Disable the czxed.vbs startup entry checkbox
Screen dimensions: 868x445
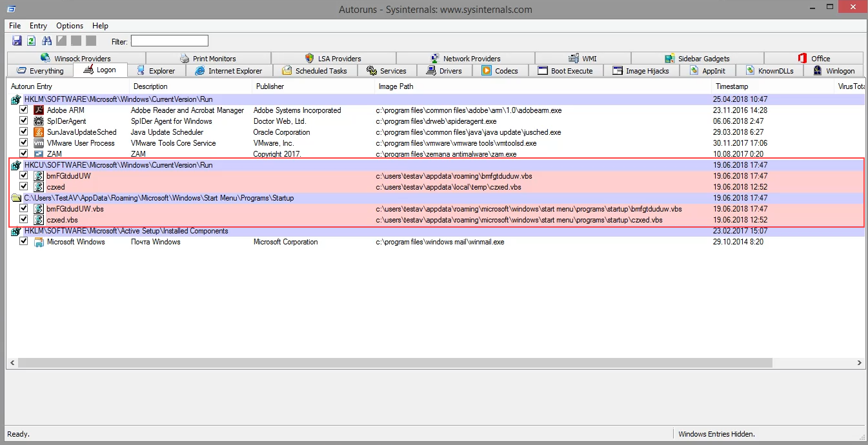pyautogui.click(x=24, y=220)
